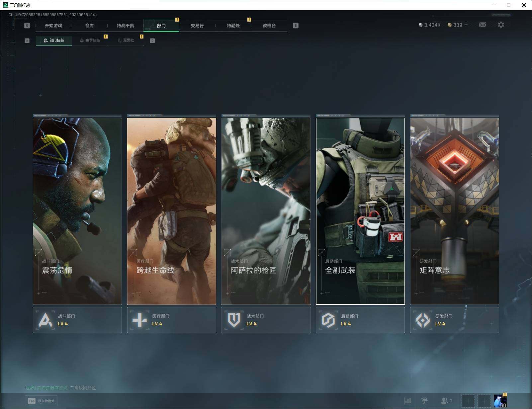
Task: Click the Q previous-tab key icon
Action: (x=27, y=26)
